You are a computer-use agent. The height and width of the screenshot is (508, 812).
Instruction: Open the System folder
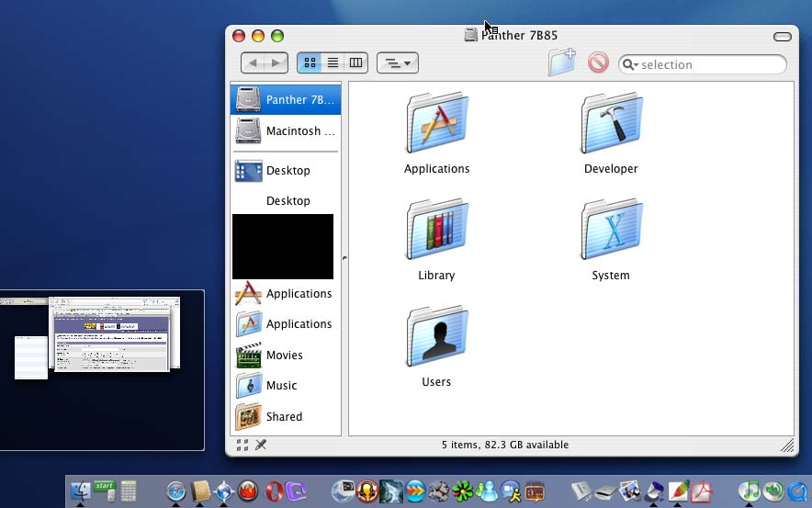tap(611, 231)
